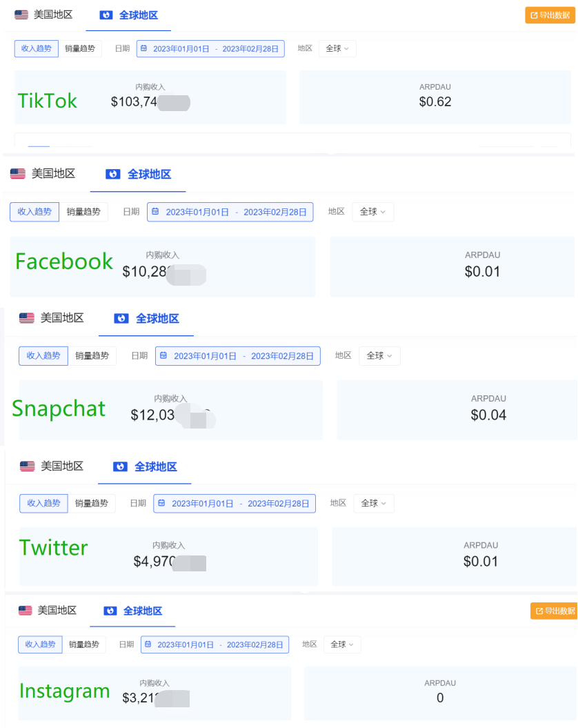Click the calendar icon in the Snapchat date range
The height and width of the screenshot is (728, 578).
[163, 356]
